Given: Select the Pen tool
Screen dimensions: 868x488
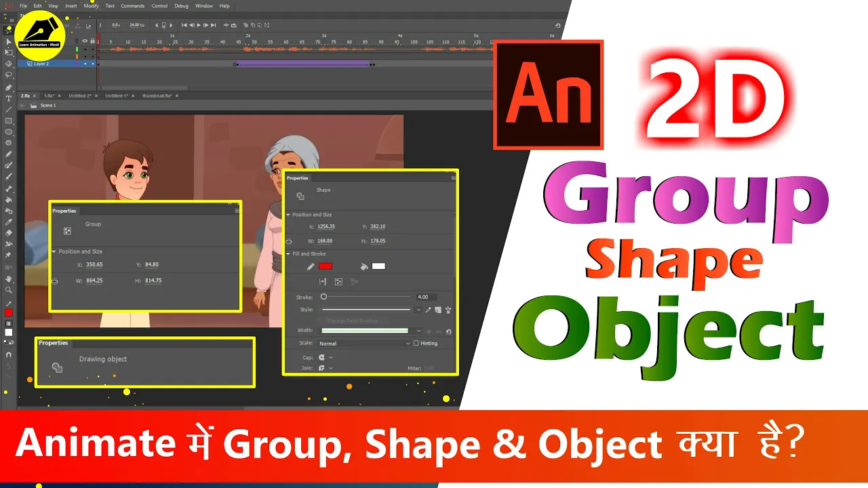Looking at the screenshot, I should click(x=9, y=87).
